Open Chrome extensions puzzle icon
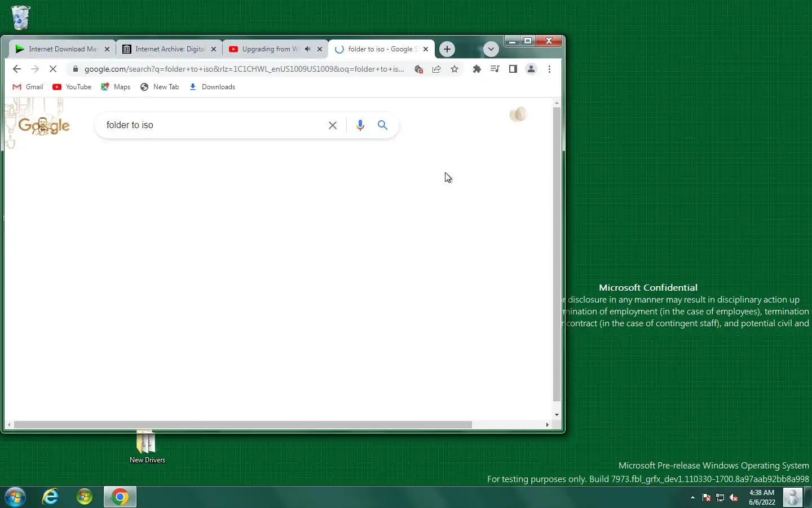This screenshot has width=812, height=508. pyautogui.click(x=477, y=69)
